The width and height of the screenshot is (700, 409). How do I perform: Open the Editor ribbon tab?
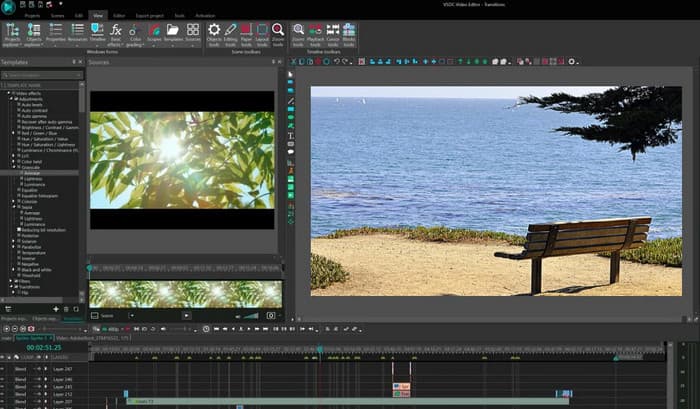coord(120,17)
